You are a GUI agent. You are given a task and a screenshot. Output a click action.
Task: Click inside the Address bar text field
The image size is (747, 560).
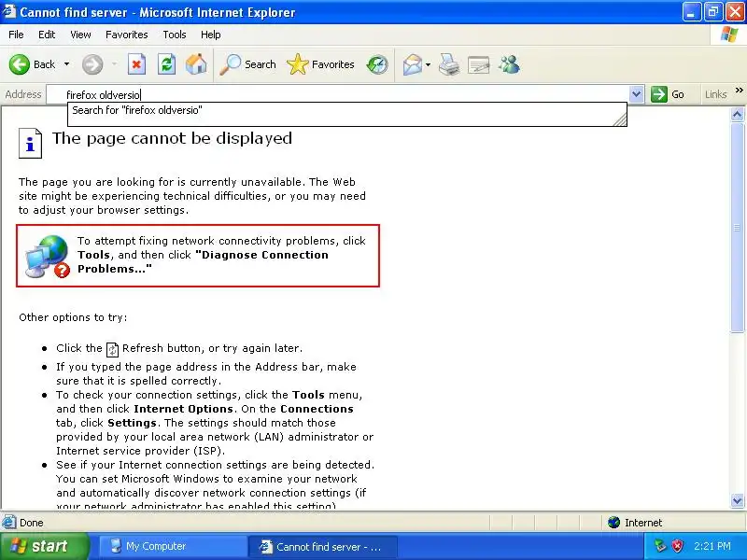click(338, 95)
